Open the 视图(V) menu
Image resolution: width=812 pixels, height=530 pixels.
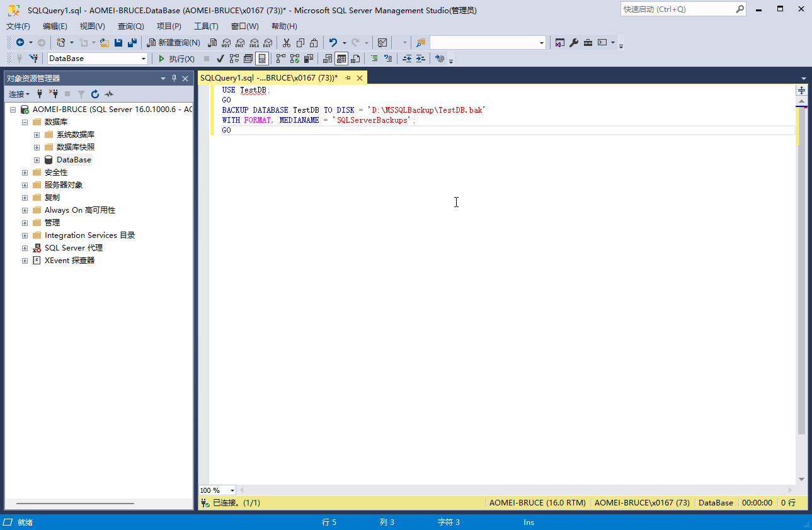click(x=93, y=26)
